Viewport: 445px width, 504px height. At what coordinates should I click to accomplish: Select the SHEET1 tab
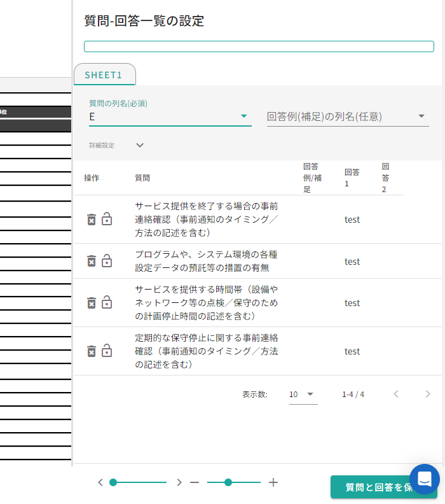[105, 75]
